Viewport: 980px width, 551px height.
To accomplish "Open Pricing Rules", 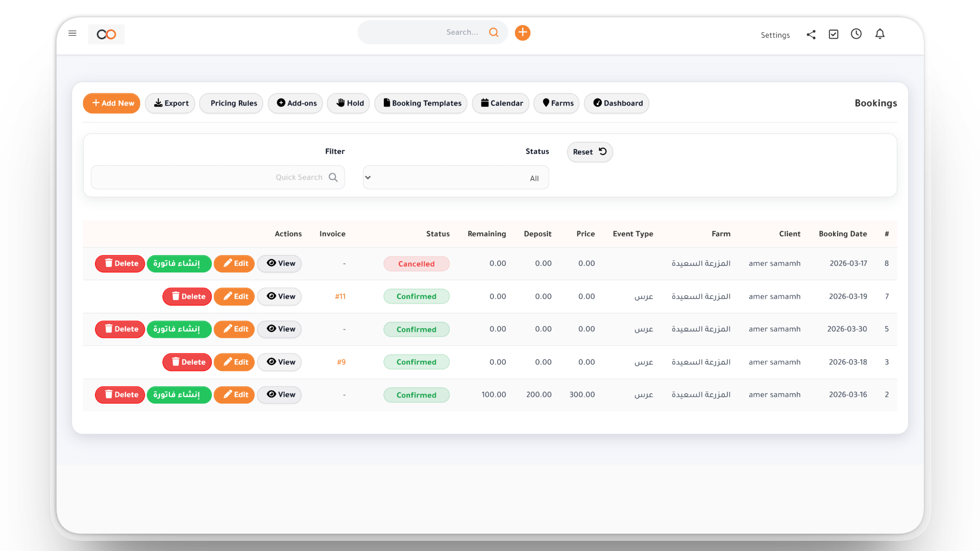I will pyautogui.click(x=231, y=103).
